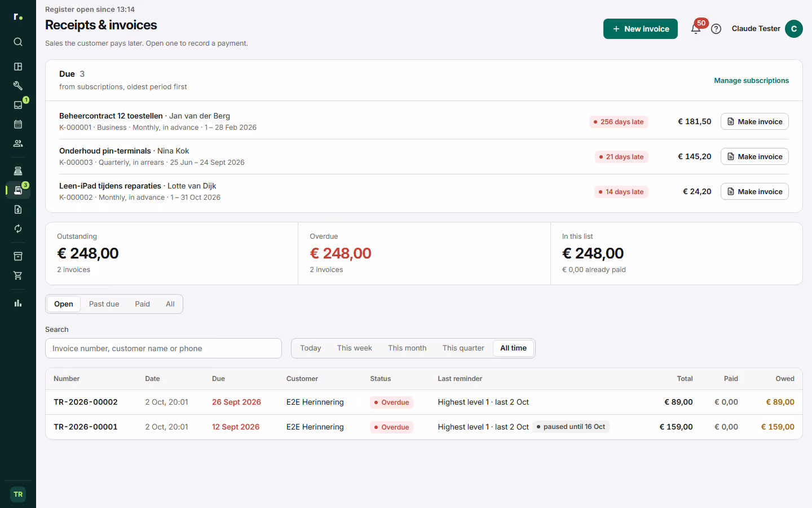Screen dimensions: 812x508
Task: Click the 256 days late badge
Action: pyautogui.click(x=619, y=122)
